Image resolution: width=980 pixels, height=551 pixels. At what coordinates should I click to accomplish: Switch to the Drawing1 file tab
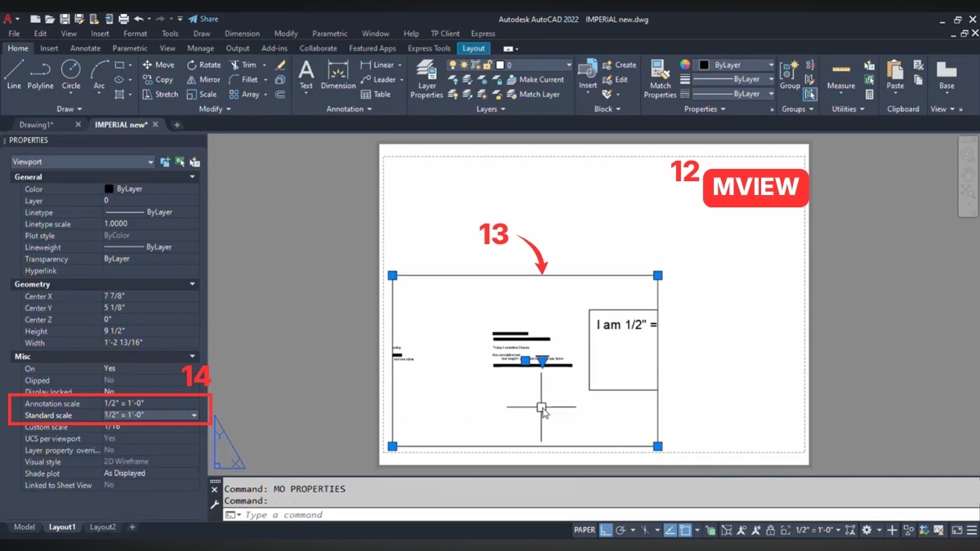(37, 125)
